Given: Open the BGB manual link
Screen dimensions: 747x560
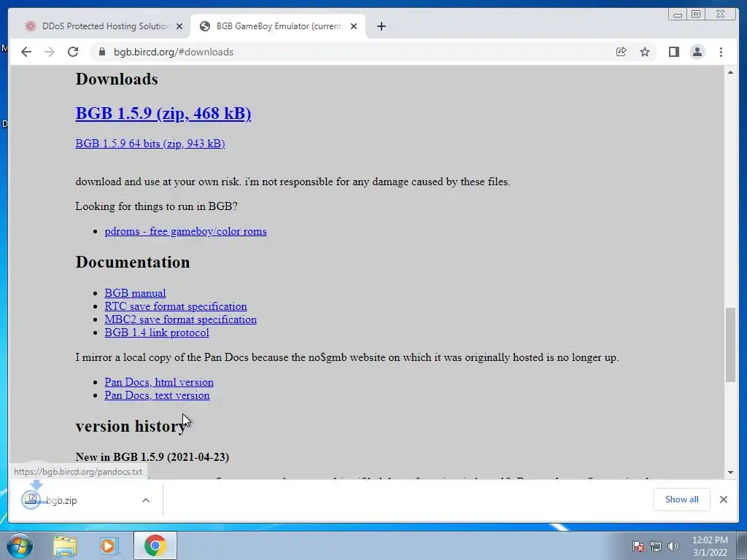Looking at the screenshot, I should point(135,293).
